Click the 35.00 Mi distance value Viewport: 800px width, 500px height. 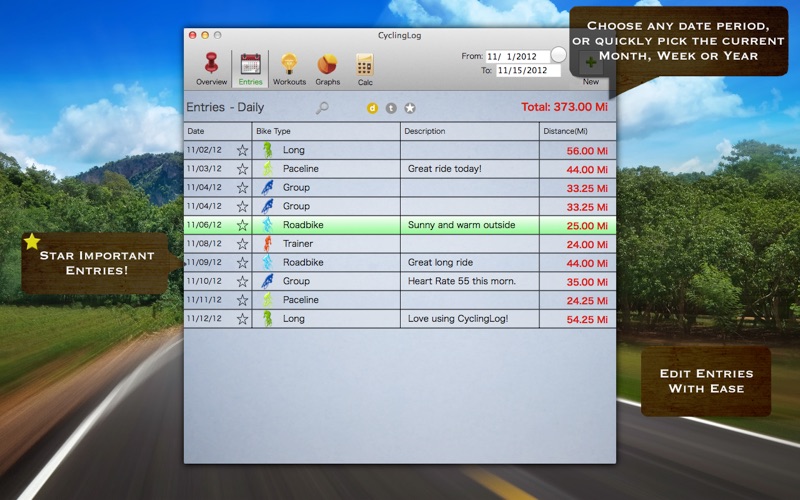[587, 282]
